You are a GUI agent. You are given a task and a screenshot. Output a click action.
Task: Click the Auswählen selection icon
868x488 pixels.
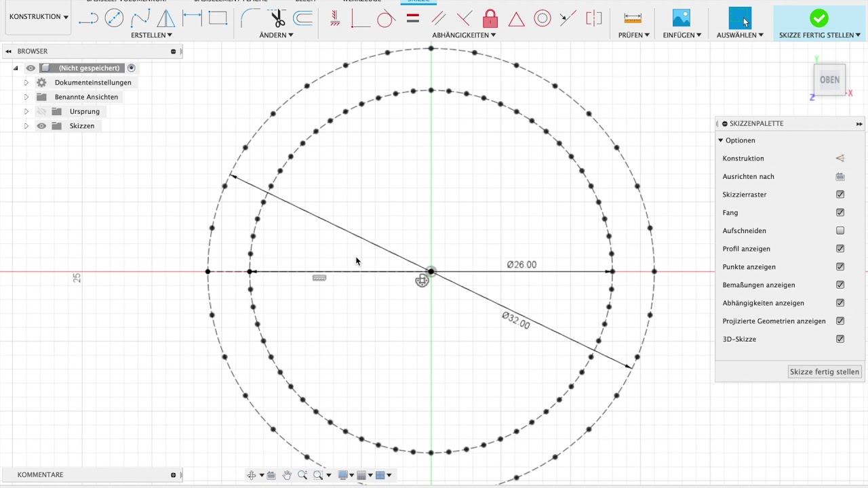point(740,18)
